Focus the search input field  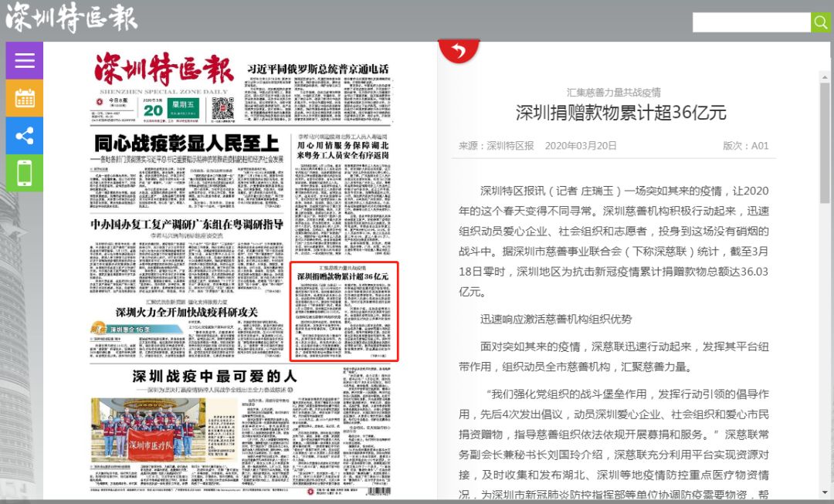point(751,22)
